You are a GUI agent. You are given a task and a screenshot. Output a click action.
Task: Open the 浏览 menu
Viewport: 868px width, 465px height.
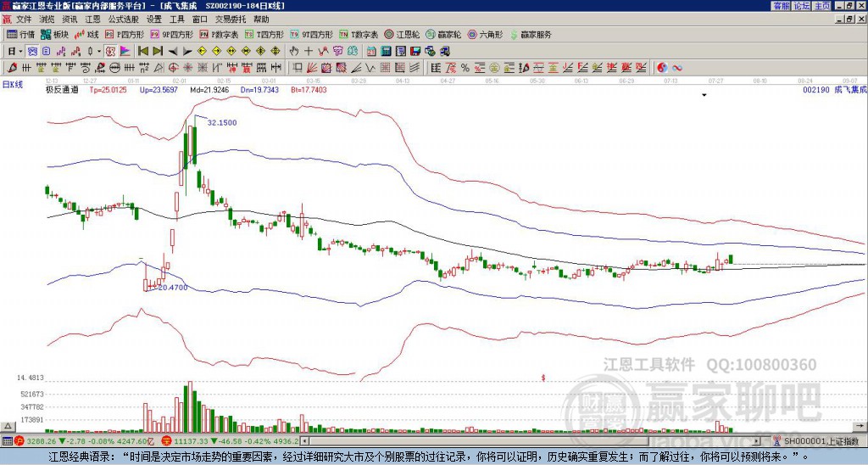(47, 19)
